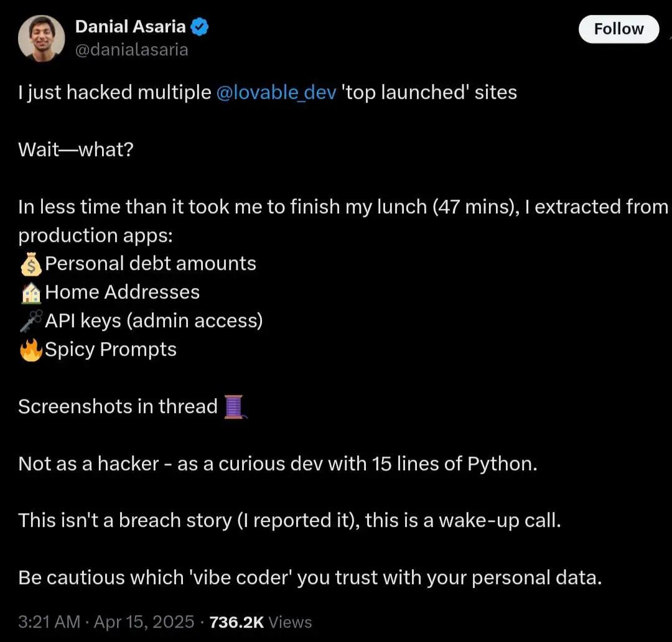
Task: Click the Apr 15, 2025 date
Action: click(x=144, y=622)
